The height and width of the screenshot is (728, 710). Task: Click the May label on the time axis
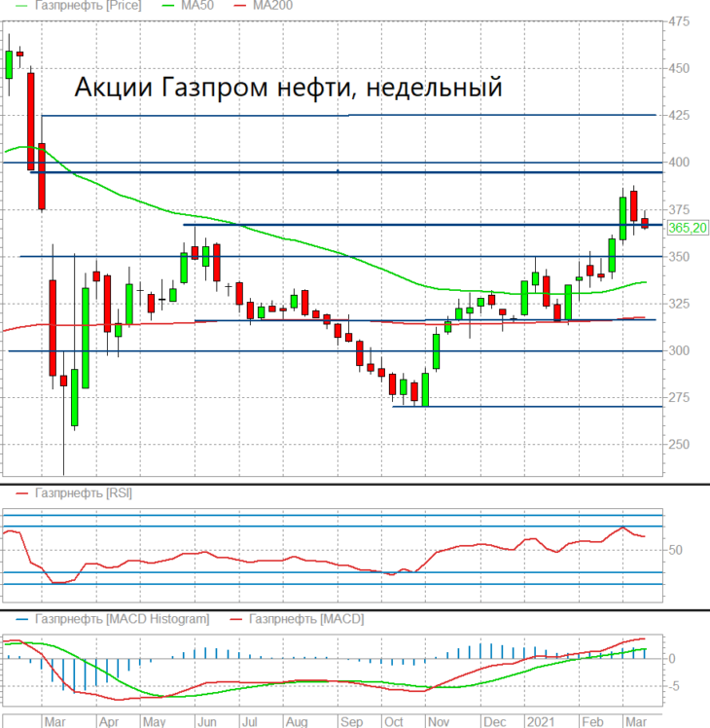(x=154, y=722)
